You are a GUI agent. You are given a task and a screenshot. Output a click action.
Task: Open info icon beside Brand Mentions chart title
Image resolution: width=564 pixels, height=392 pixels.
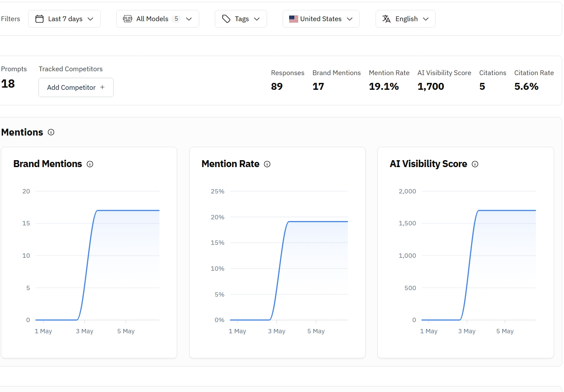[90, 164]
